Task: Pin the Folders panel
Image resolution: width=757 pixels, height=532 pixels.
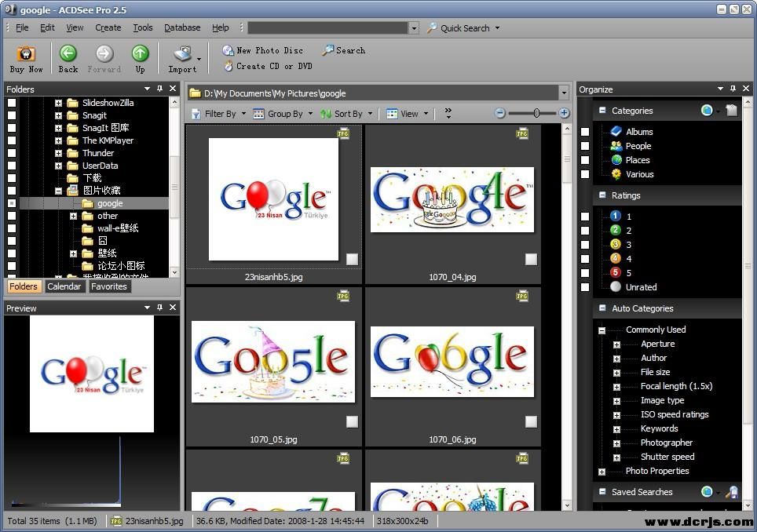Action: click(x=159, y=89)
